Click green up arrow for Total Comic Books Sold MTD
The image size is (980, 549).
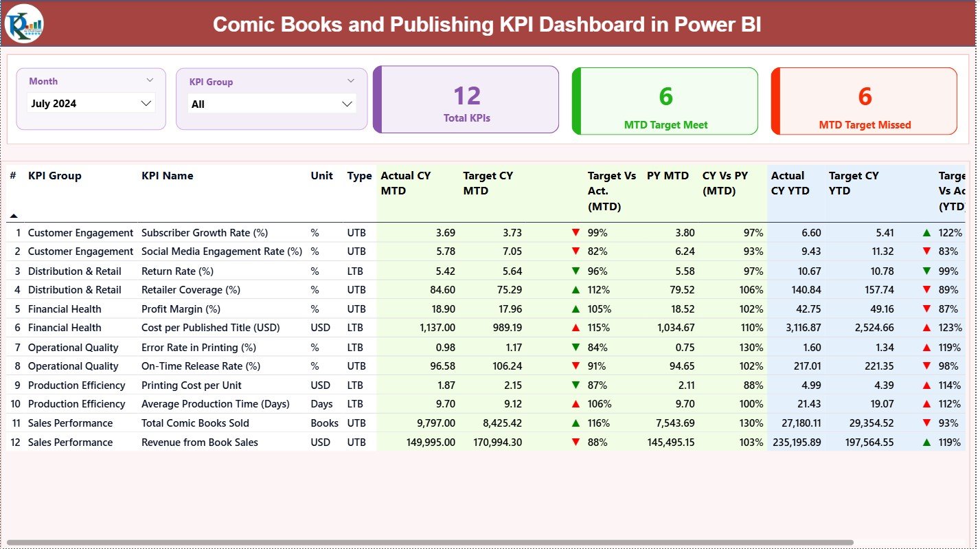pyautogui.click(x=576, y=423)
